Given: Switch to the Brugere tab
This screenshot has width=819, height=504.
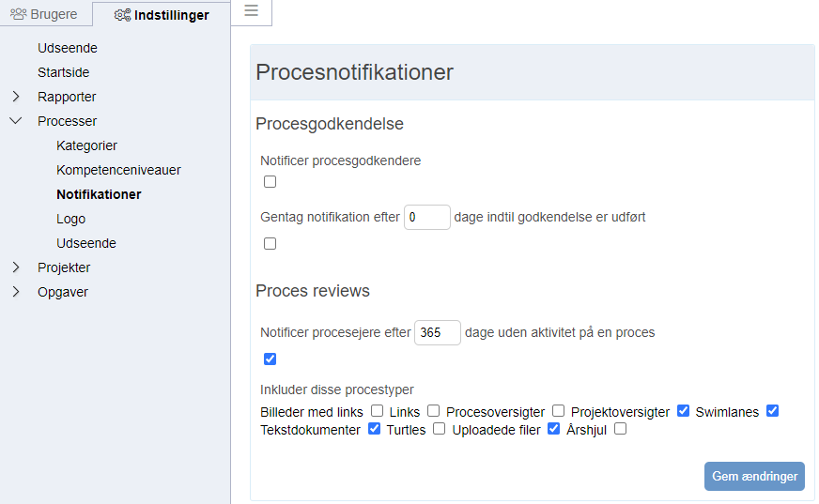Looking at the screenshot, I should click(44, 14).
